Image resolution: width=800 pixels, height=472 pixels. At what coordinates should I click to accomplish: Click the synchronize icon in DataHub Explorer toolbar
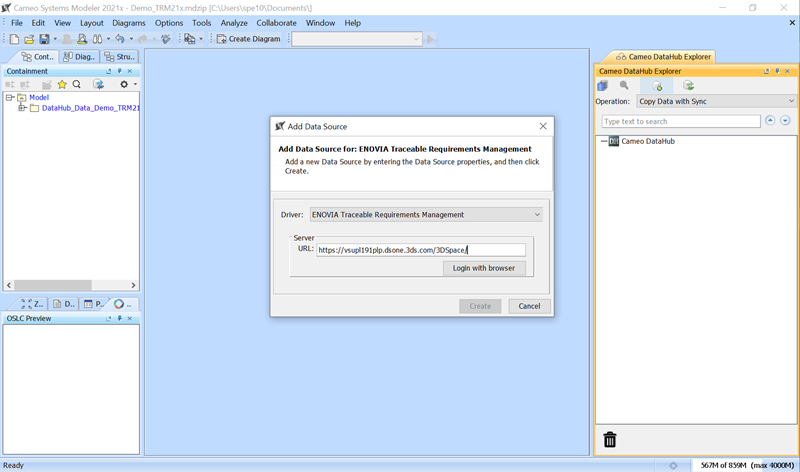(x=689, y=86)
